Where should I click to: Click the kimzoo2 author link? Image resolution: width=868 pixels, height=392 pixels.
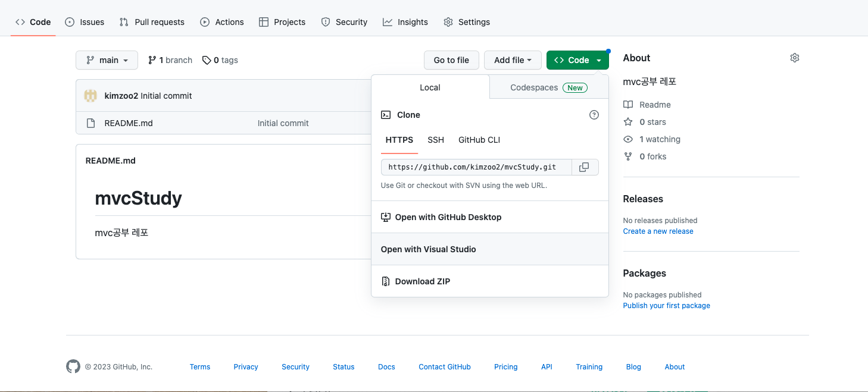point(121,96)
